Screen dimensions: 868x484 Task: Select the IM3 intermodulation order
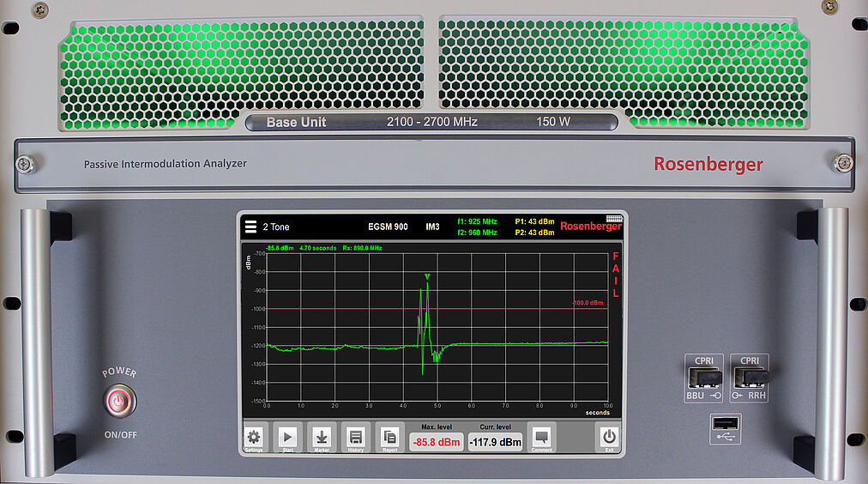point(433,227)
